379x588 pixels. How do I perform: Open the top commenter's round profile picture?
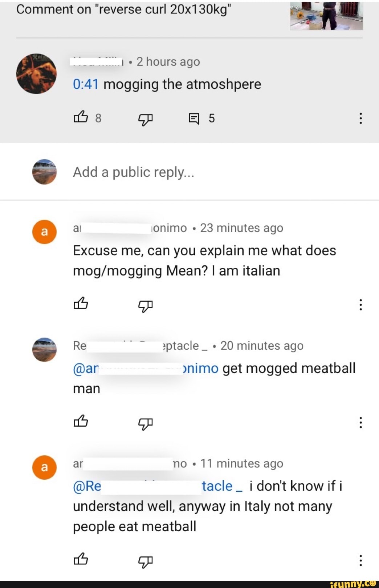coord(36,74)
